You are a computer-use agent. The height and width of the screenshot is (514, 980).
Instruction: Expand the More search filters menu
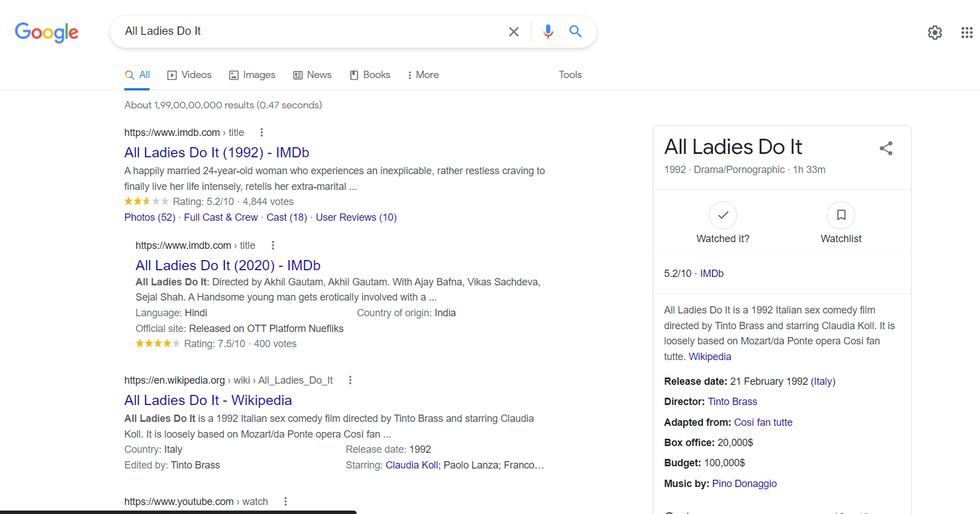[423, 75]
